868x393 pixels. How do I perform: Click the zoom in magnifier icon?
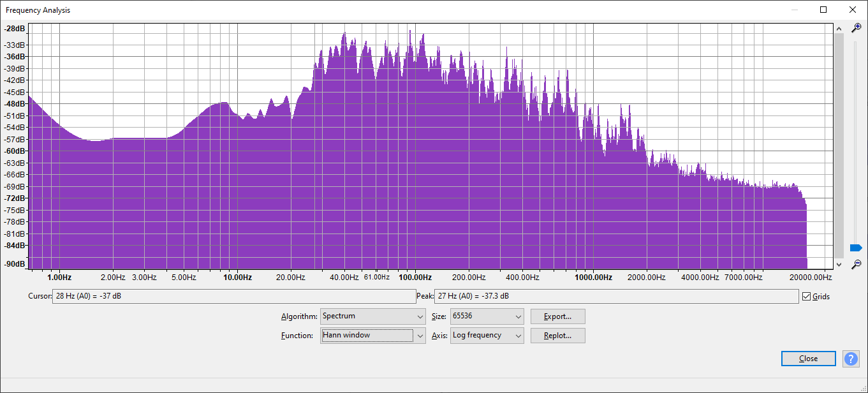pos(857,28)
